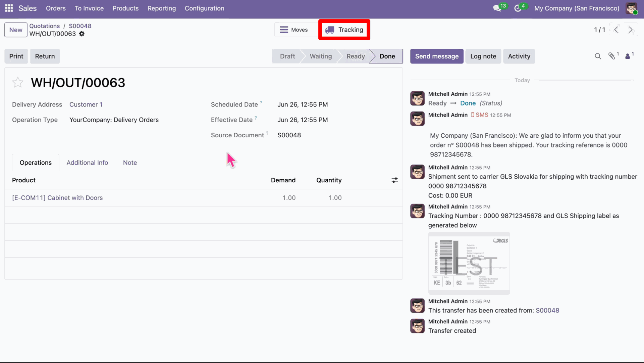Click the Scheduled Date value
Viewport: 644px width, 363px height.
click(x=303, y=104)
